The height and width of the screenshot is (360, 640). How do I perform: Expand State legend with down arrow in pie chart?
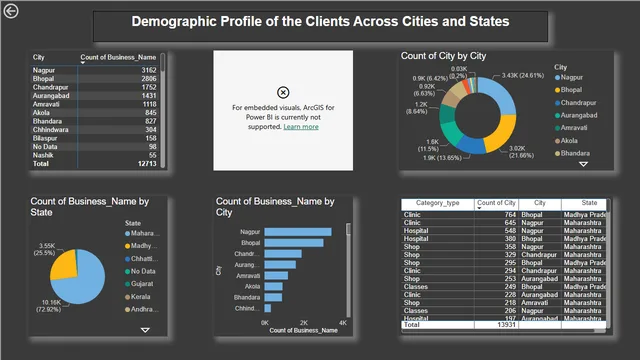[145, 330]
